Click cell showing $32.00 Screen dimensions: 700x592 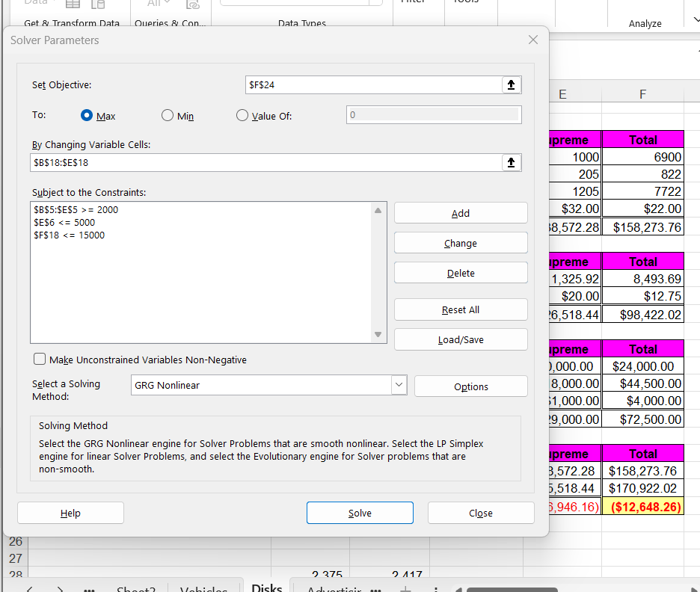[x=575, y=209]
